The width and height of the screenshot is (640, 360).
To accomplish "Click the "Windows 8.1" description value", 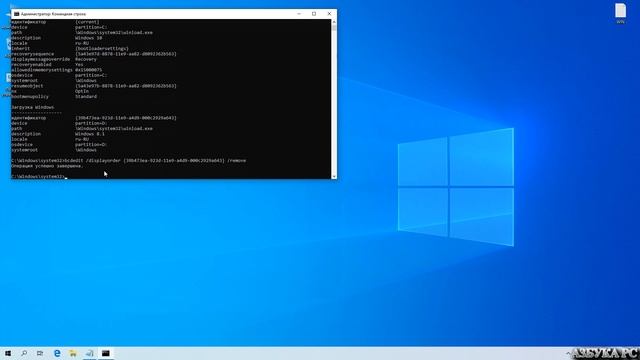I will click(90, 134).
